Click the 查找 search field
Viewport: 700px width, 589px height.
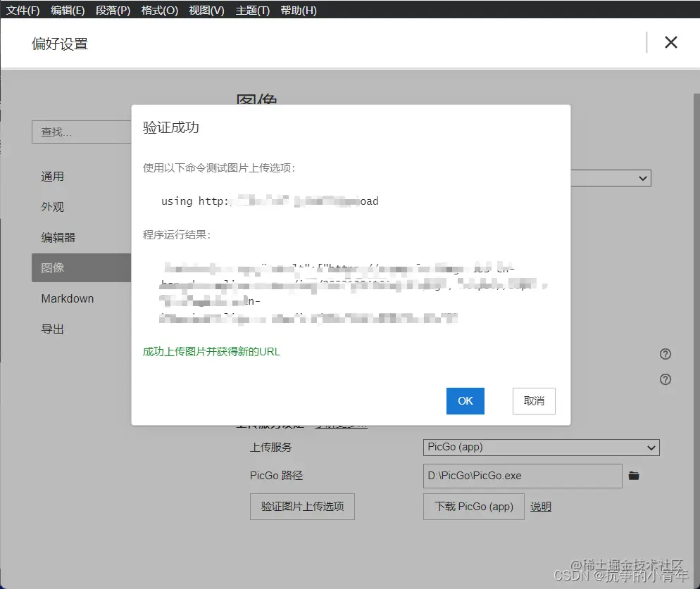pos(82,132)
